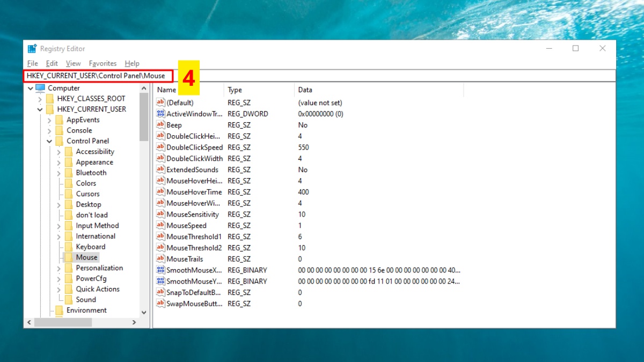Expand the HKEY_CLASSES_ROOT key
This screenshot has height=362, width=644.
[x=40, y=98]
